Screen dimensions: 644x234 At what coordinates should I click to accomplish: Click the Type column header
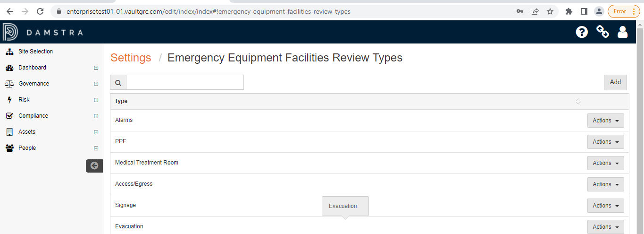[121, 101]
